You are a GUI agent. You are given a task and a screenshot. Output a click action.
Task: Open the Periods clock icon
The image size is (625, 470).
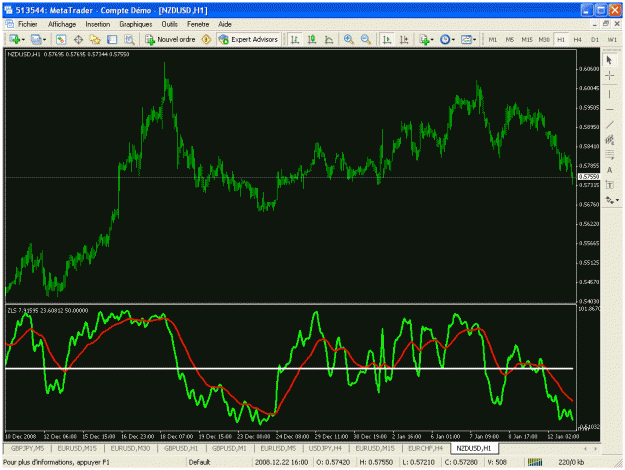tap(445, 39)
